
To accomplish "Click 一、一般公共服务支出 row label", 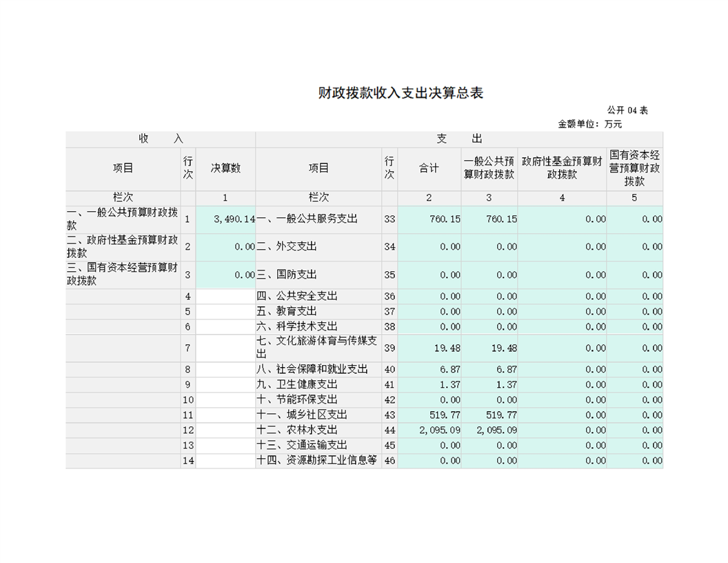I will point(307,219).
